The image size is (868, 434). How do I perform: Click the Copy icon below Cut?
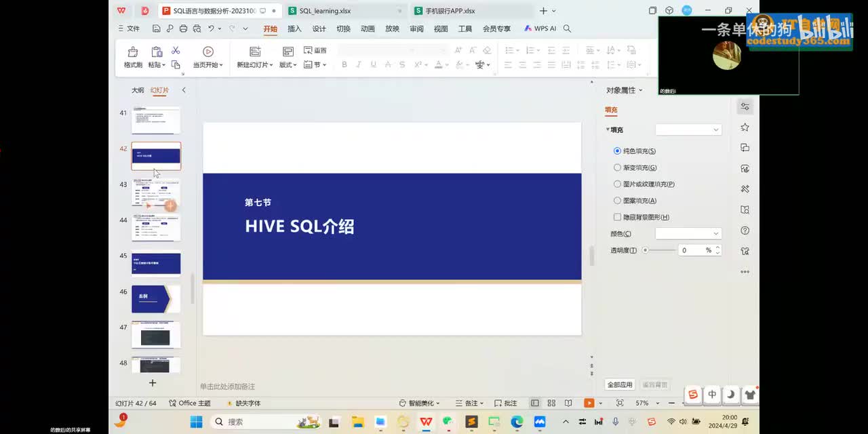(176, 64)
